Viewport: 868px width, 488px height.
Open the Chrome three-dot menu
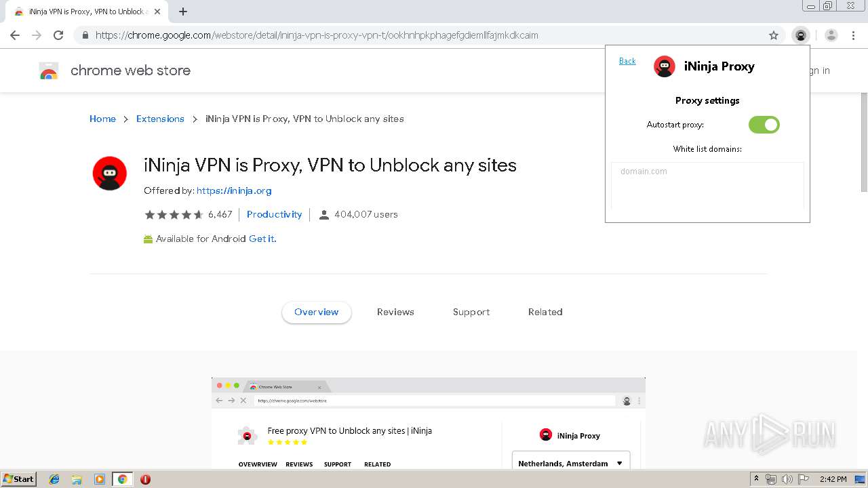[853, 35]
